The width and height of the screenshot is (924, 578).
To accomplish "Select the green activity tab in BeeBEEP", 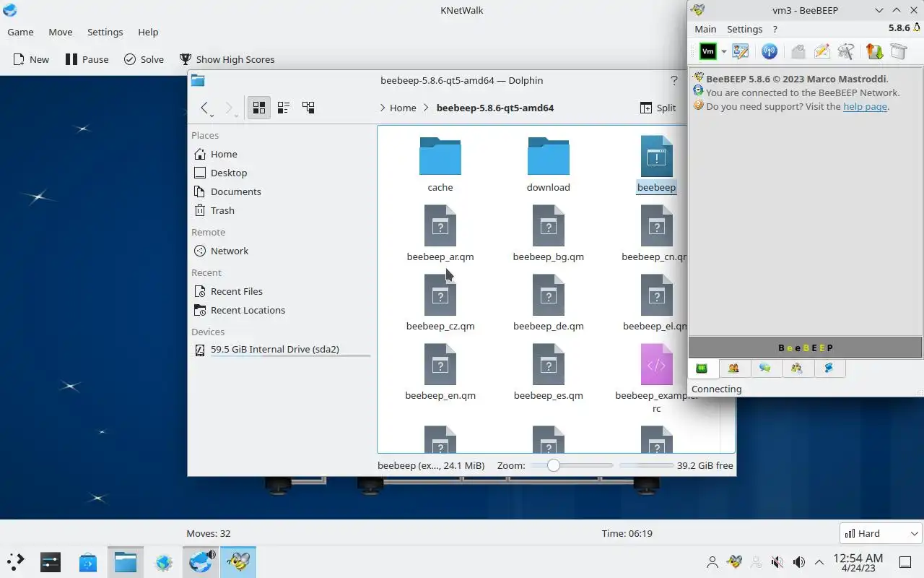I will click(x=702, y=368).
